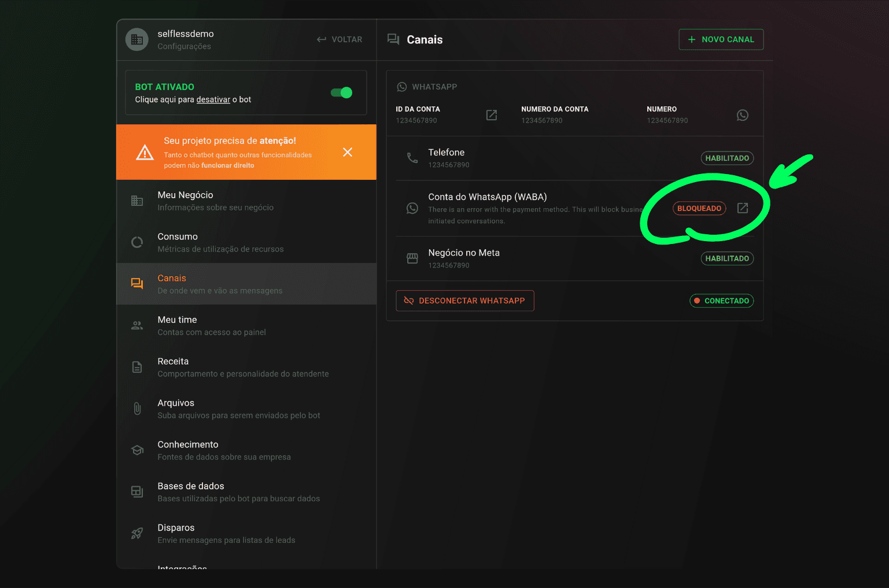Viewport: 889px width, 588px height.
Task: Click the Conhecimento graduation cap icon
Action: point(137,450)
